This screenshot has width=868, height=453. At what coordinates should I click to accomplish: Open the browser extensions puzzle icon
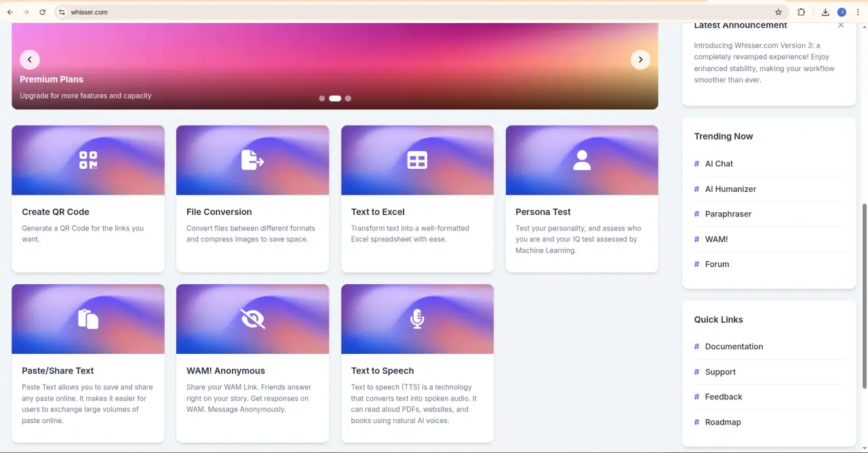click(801, 12)
